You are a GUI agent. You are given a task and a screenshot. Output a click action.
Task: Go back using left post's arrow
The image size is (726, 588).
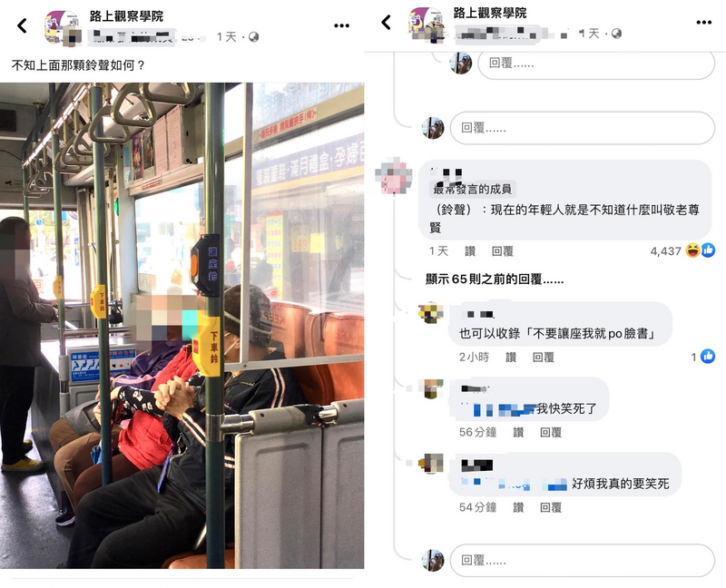point(22,25)
